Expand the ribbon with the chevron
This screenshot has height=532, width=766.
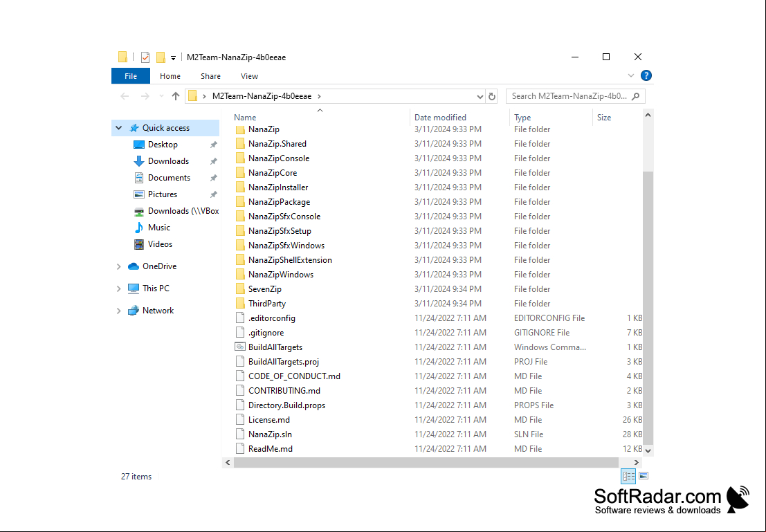tap(630, 75)
